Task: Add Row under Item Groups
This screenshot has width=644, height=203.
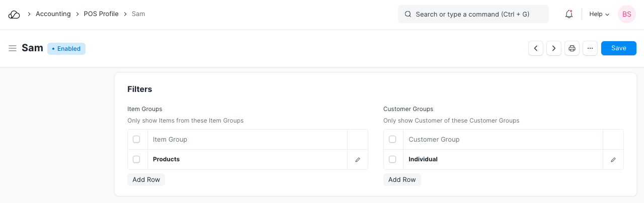Action: pyautogui.click(x=146, y=179)
